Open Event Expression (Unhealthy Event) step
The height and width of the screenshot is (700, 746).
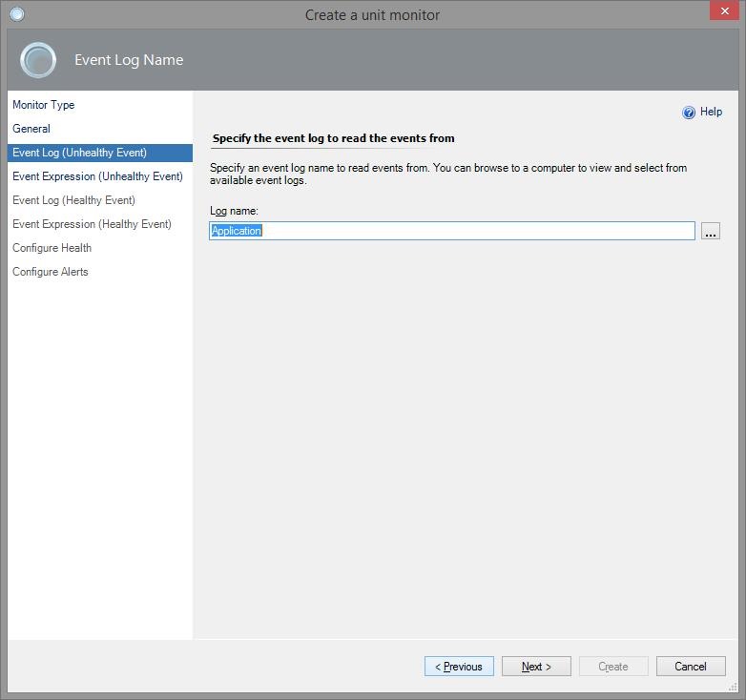click(97, 176)
